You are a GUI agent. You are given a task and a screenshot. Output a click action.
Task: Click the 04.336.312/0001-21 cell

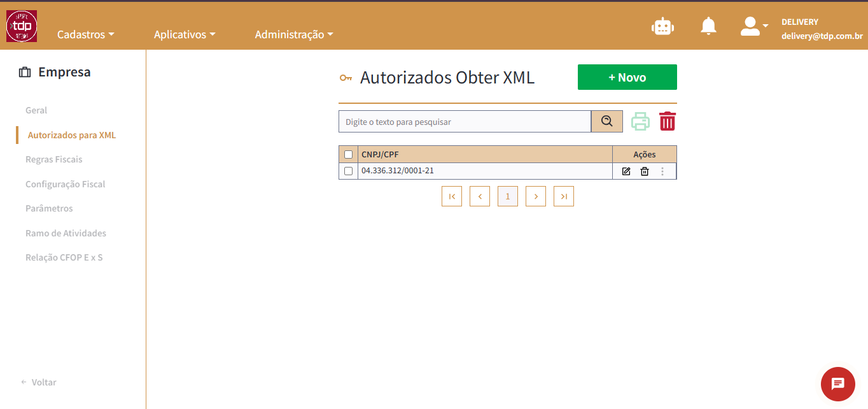point(485,171)
